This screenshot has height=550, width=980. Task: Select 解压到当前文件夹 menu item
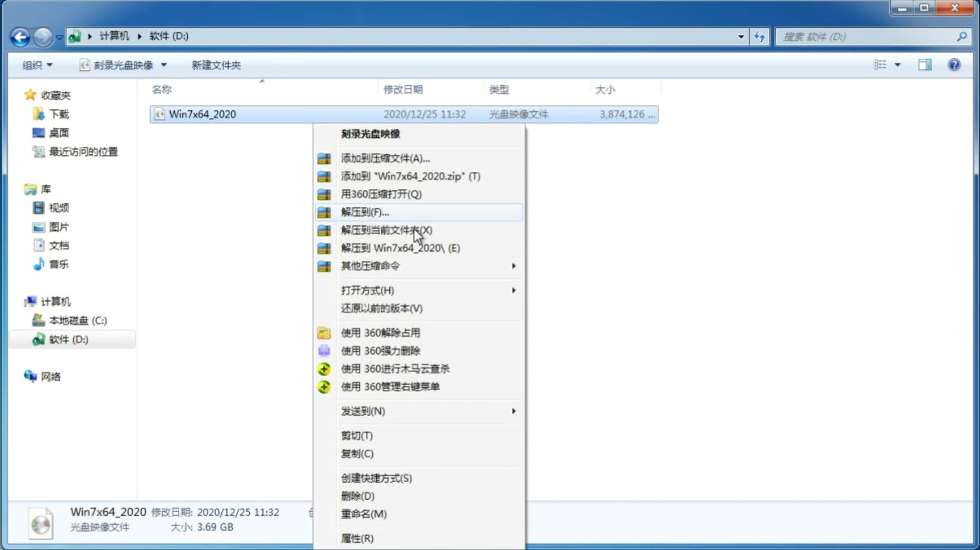[x=387, y=230]
